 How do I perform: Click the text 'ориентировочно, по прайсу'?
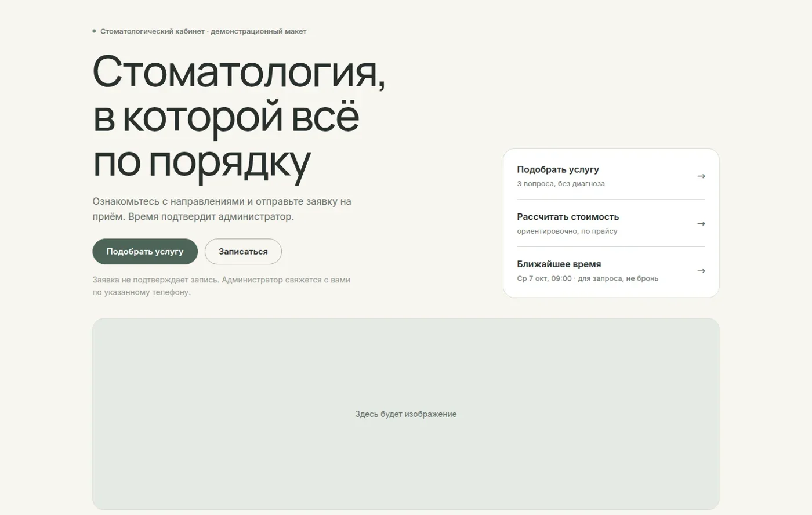(x=567, y=231)
